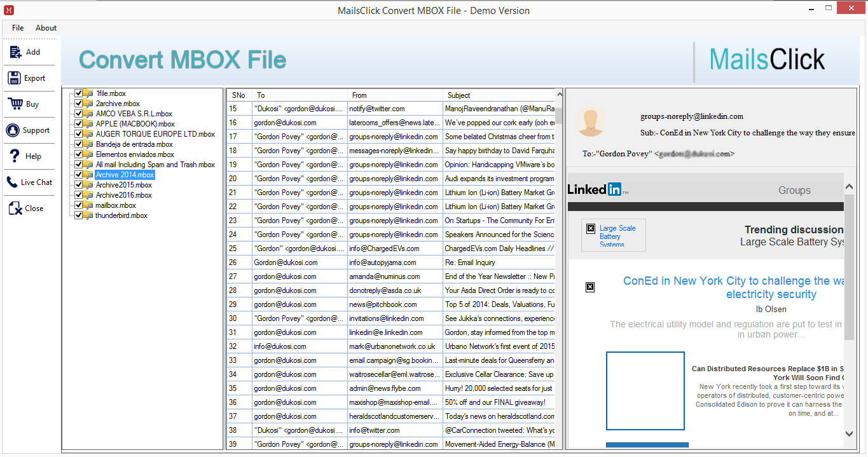
Task: Click the article thumbnail image in preview
Action: pyautogui.click(x=645, y=391)
